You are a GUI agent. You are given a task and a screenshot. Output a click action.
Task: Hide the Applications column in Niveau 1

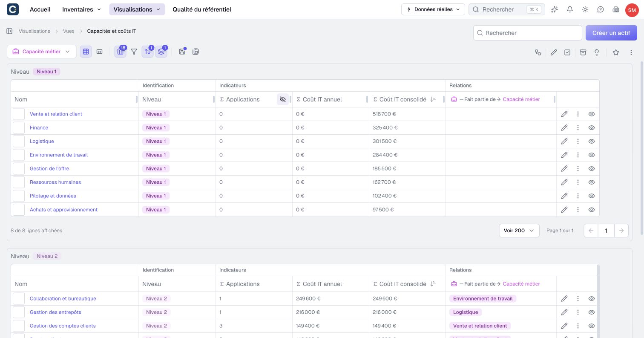point(283,99)
